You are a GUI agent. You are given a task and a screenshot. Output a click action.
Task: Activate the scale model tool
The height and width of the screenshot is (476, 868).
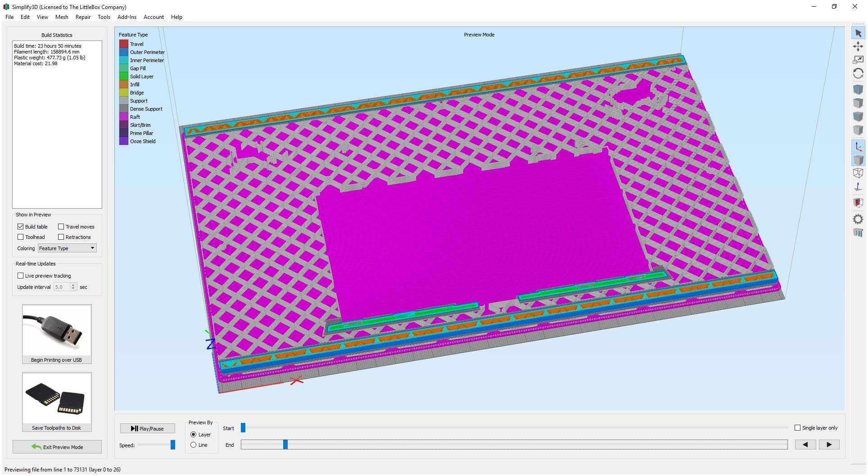pos(858,60)
